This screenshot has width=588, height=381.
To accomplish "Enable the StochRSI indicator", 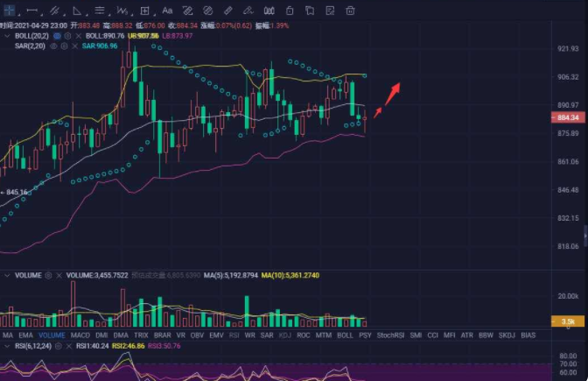I will click(390, 335).
